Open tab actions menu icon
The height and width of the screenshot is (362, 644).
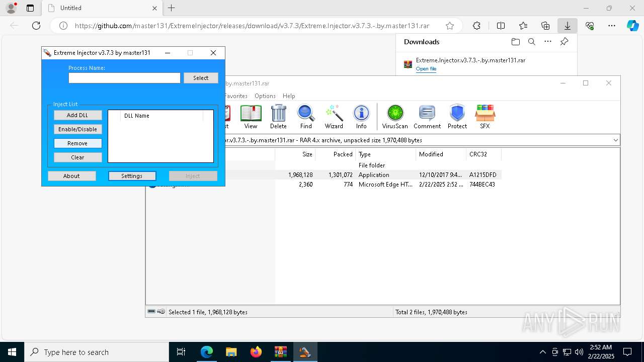click(x=30, y=8)
